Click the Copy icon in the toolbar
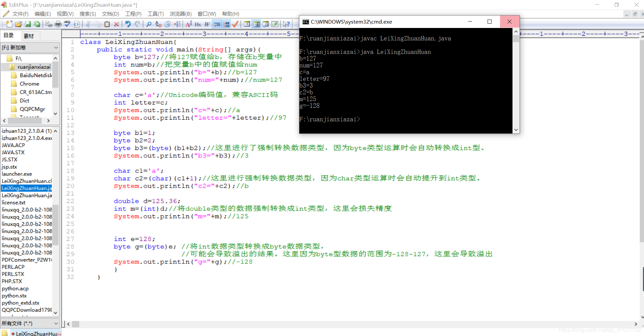The image size is (644, 336). (98, 24)
